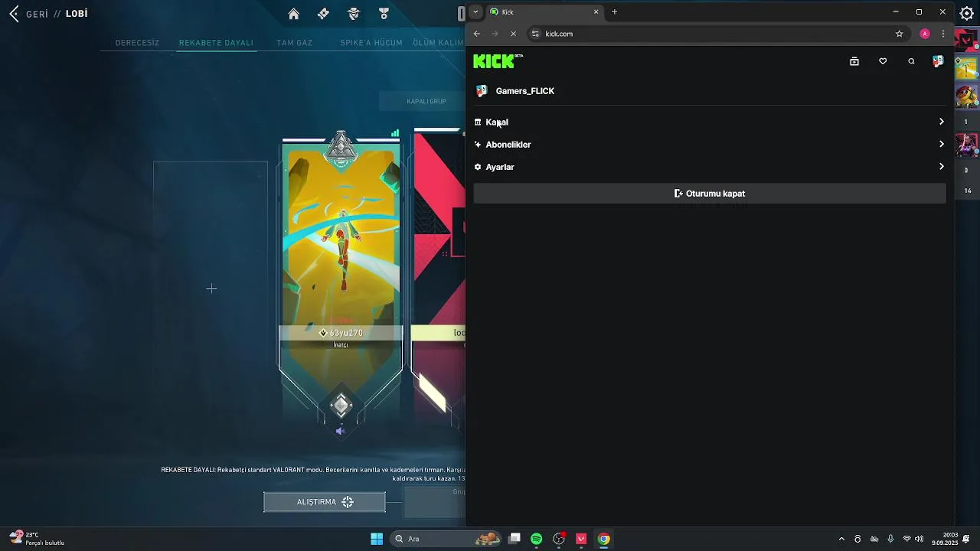
Task: Stop loading the page in Chrome
Action: [513, 34]
